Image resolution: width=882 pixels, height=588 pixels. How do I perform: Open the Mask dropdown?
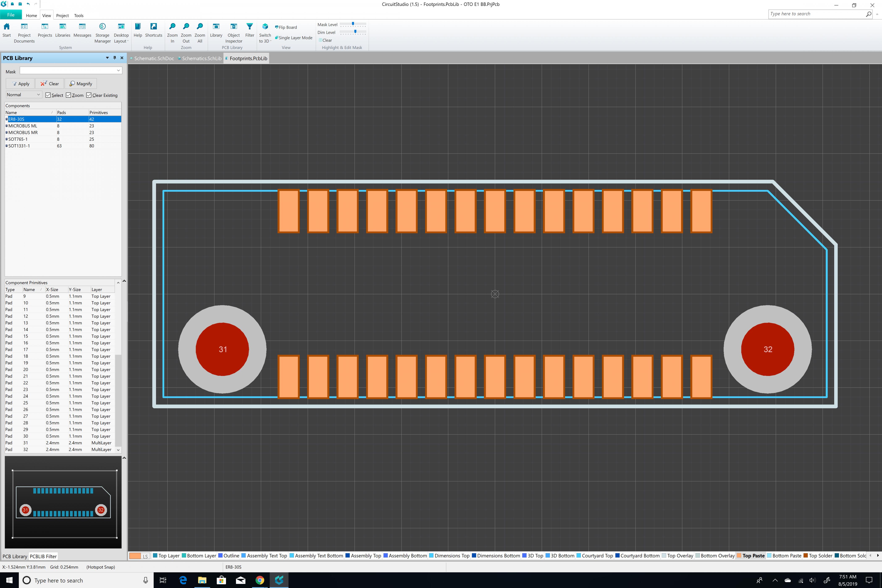pyautogui.click(x=118, y=71)
